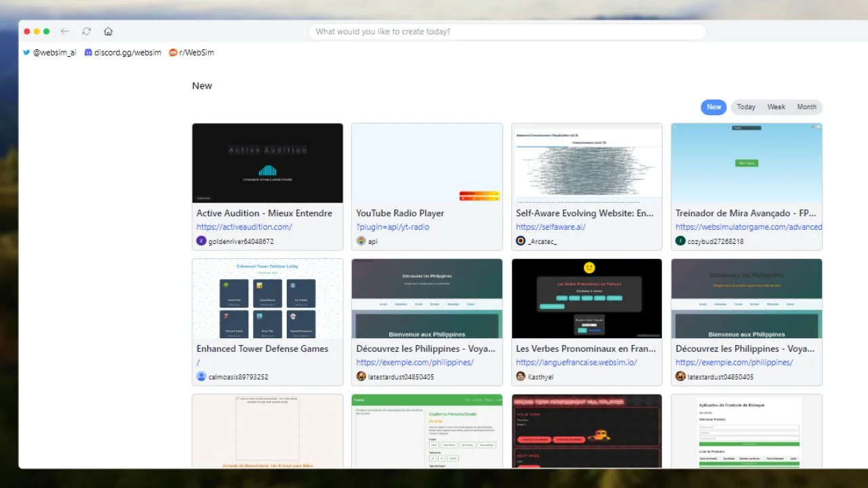
Task: Select the New filter pill
Action: click(713, 106)
